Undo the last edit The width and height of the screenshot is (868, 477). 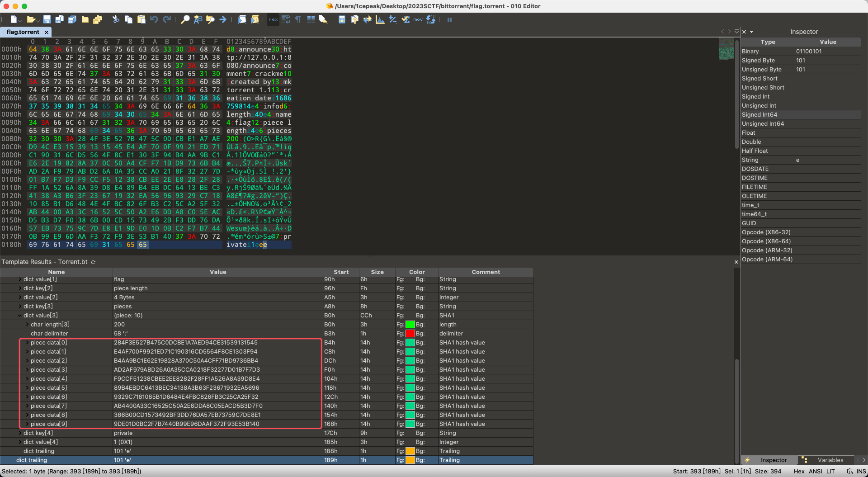(x=154, y=19)
